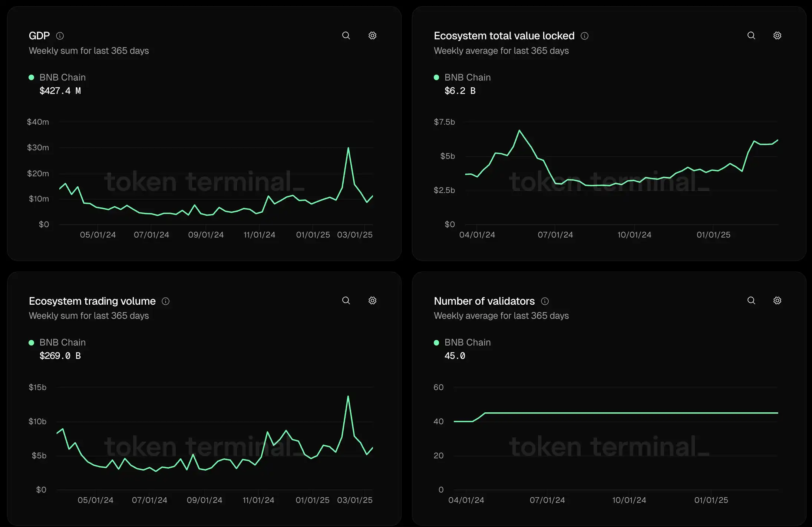Click the magnifier icon on GDP chart
The width and height of the screenshot is (812, 527).
pyautogui.click(x=346, y=36)
